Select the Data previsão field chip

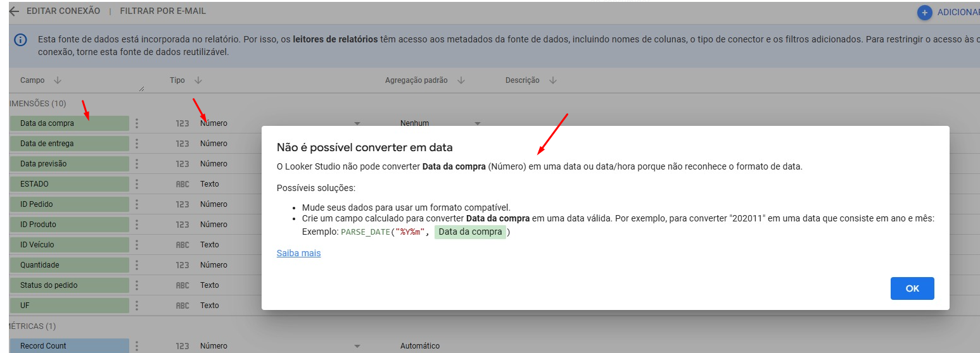(x=69, y=164)
